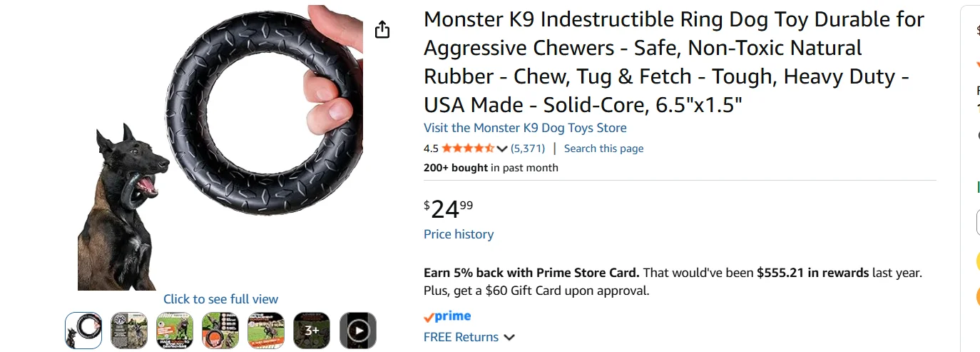Select the fourth thumbnail with orange ring
Viewport: 980px width, 352px height.
[x=220, y=331]
